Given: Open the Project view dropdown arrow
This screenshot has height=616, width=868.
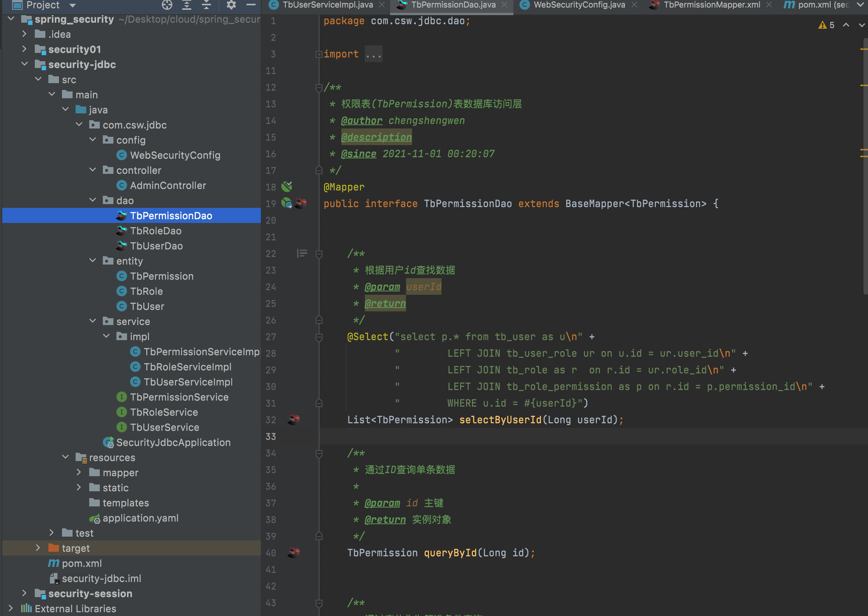Looking at the screenshot, I should tap(73, 5).
